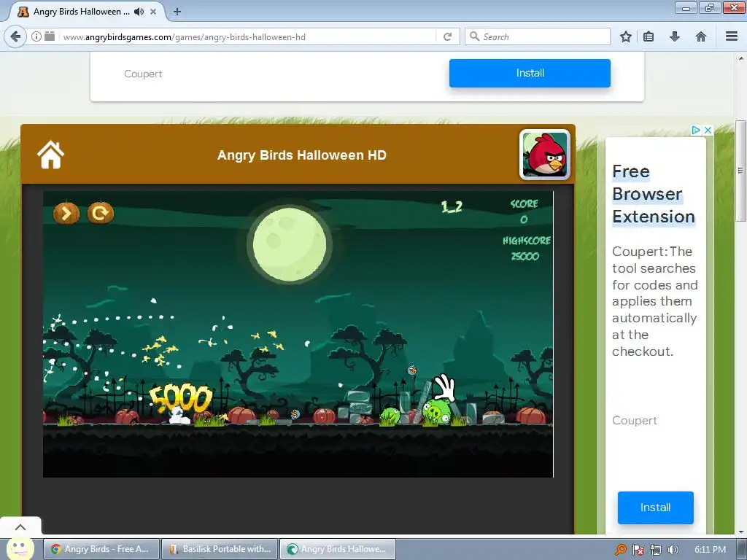Click the white home icon in game header
This screenshot has width=747, height=560.
click(x=50, y=155)
